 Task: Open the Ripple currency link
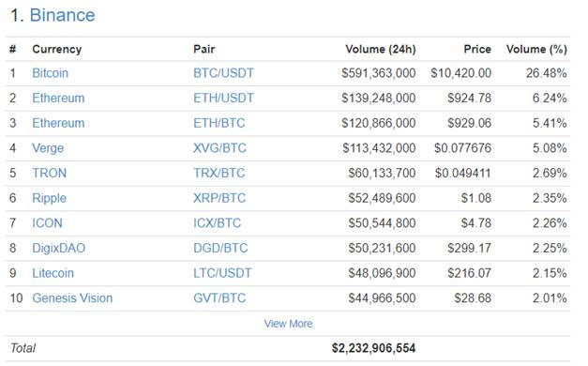tap(49, 198)
